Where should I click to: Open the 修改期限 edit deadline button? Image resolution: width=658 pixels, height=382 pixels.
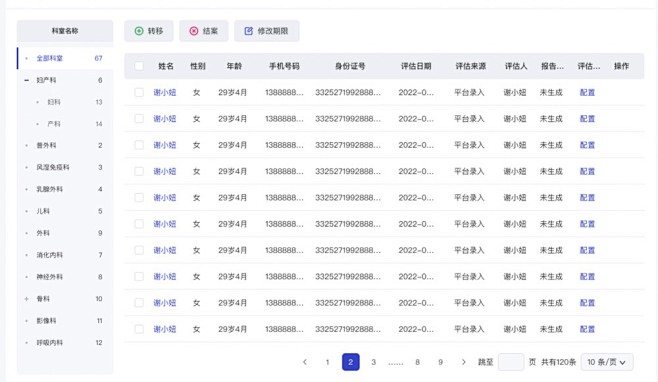point(266,31)
